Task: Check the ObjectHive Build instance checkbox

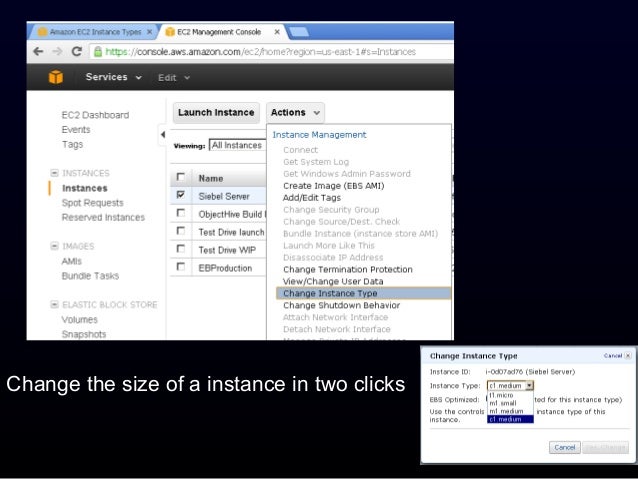Action: pos(181,213)
